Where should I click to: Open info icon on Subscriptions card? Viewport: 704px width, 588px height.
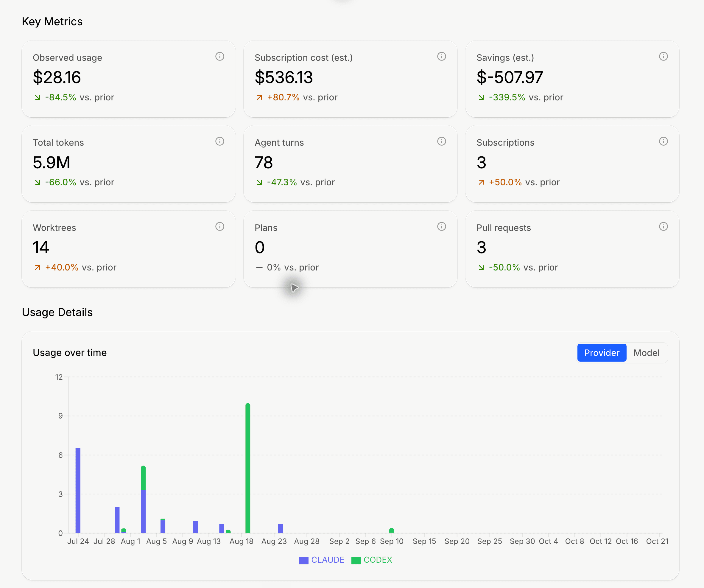click(x=663, y=141)
